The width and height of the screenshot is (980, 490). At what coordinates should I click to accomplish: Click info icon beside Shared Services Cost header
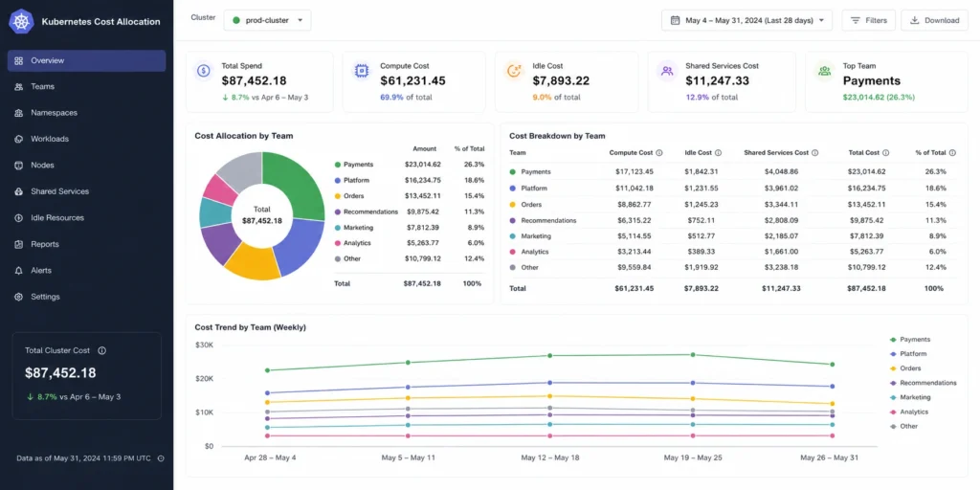click(x=815, y=152)
